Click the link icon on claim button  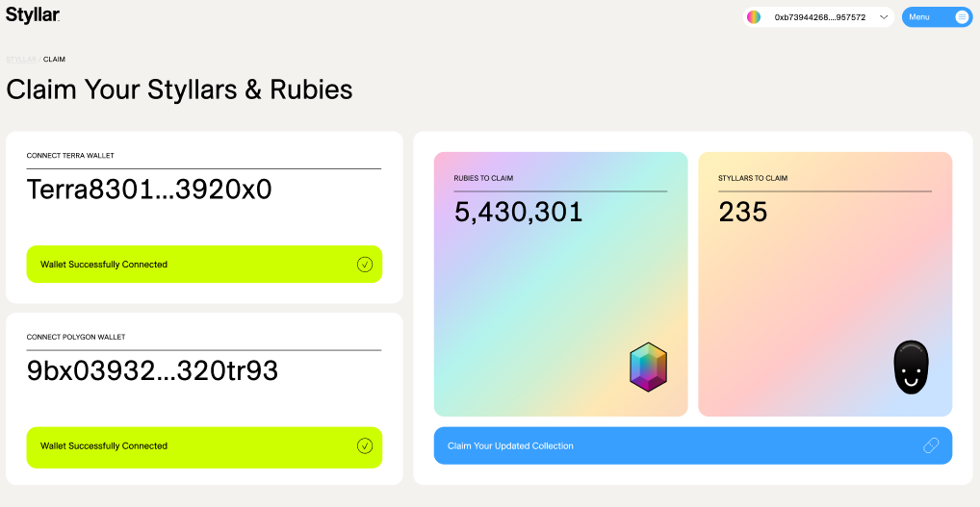[x=931, y=445]
